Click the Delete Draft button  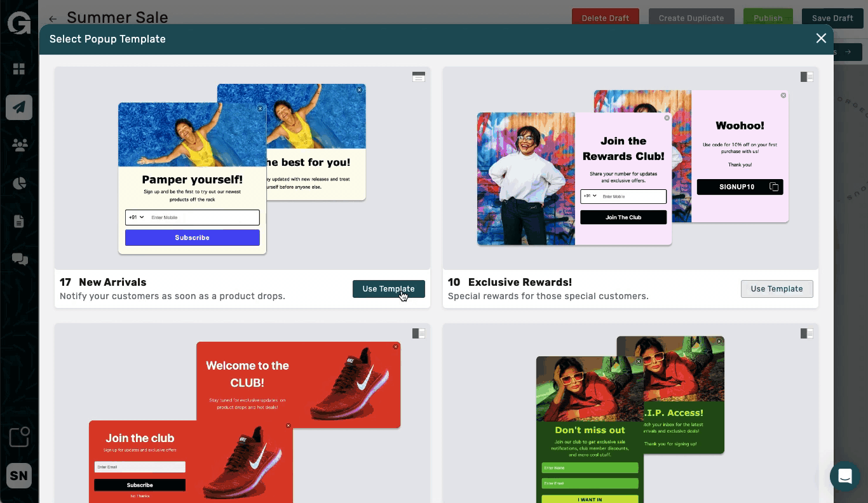point(605,18)
